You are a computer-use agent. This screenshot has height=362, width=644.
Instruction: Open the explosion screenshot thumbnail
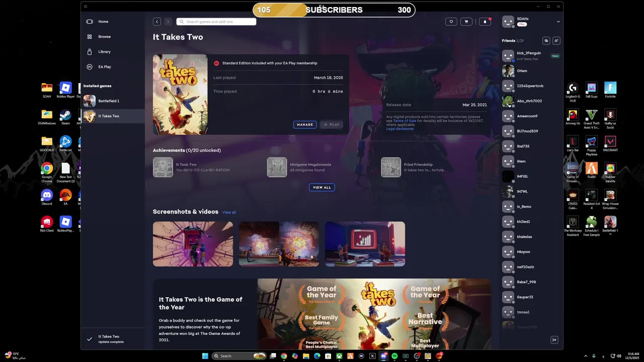click(279, 244)
